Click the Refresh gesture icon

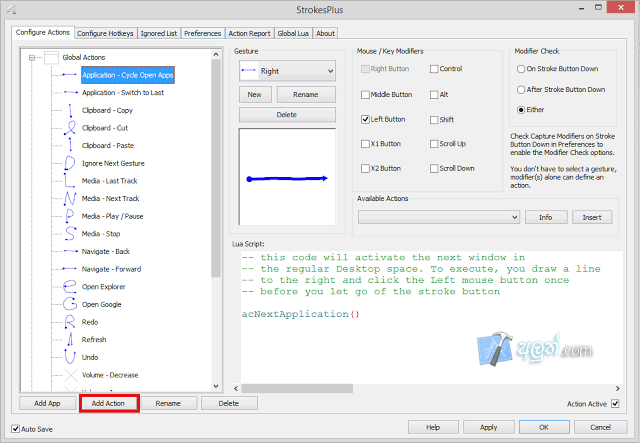point(70,339)
